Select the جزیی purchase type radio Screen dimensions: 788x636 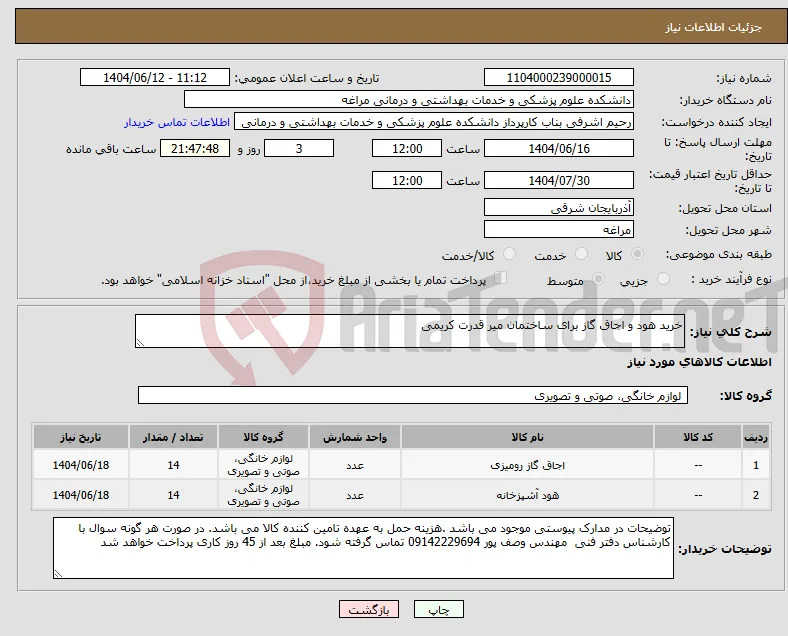pyautogui.click(x=663, y=279)
